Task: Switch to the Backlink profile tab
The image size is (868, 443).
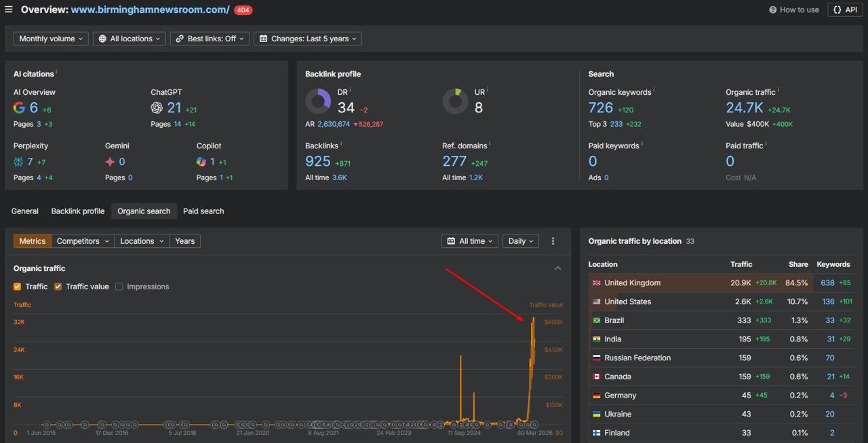Action: tap(77, 211)
